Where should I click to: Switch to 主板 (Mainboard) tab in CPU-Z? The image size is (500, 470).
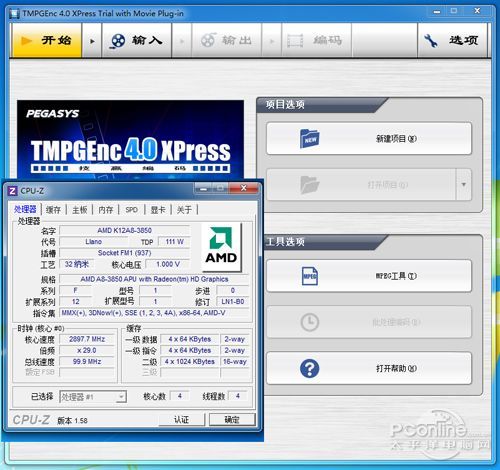pos(80,210)
